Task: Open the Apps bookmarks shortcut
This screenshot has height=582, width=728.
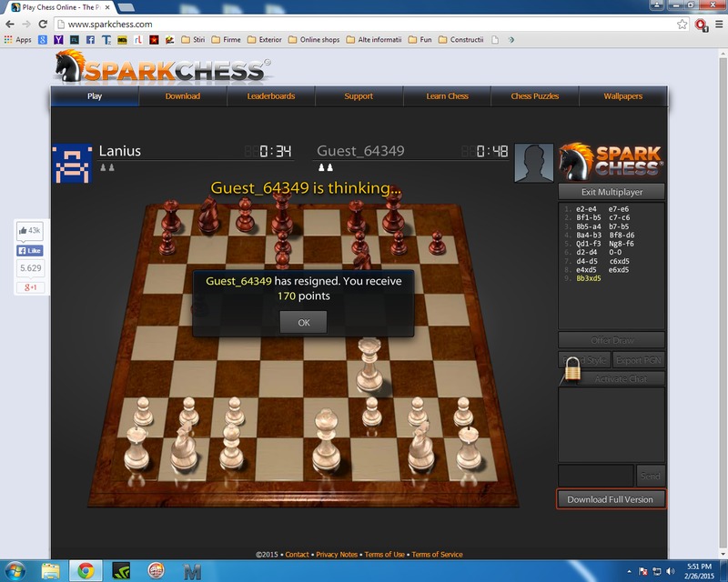Action: 17,40
